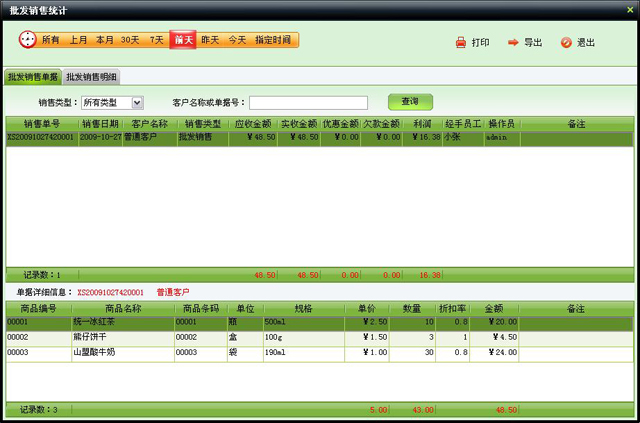This screenshot has width=640, height=423.
Task: Open the 批发销售单据 tab
Action: pos(32,77)
